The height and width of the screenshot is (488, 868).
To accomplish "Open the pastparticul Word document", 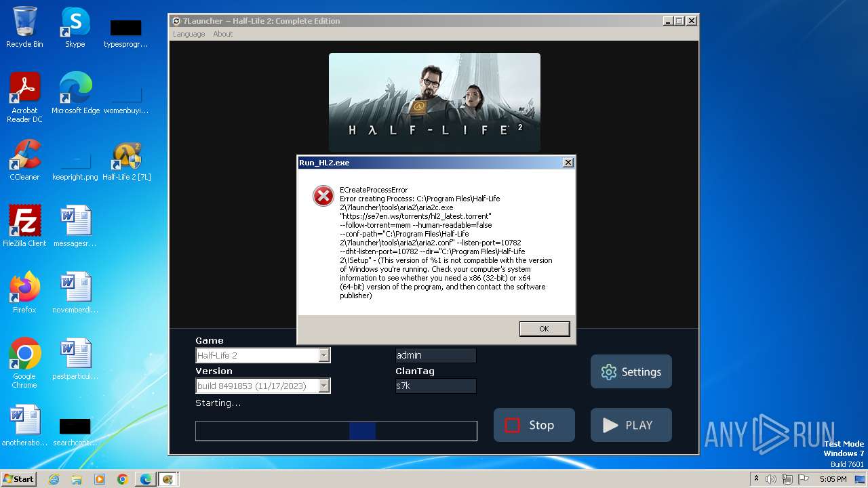I will click(x=75, y=359).
